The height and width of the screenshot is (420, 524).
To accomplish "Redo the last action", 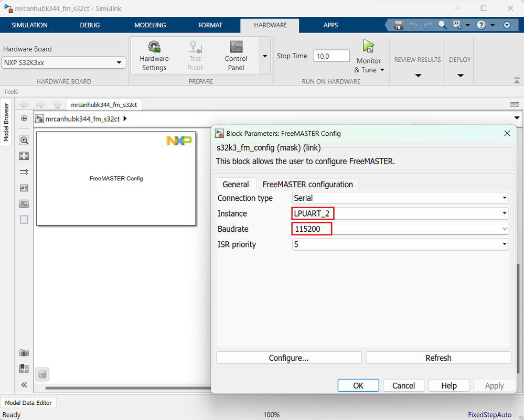I will point(428,25).
